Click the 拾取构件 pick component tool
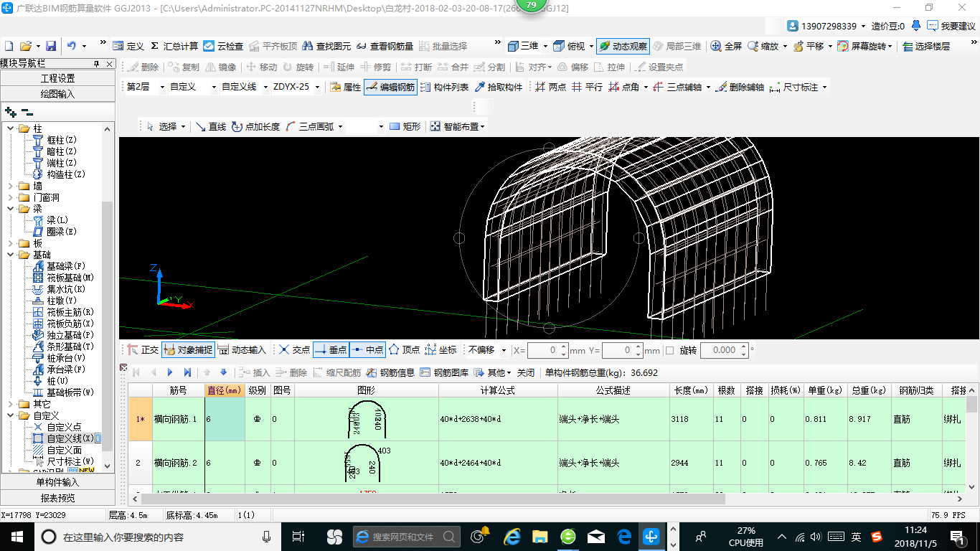This screenshot has height=551, width=980. [498, 87]
